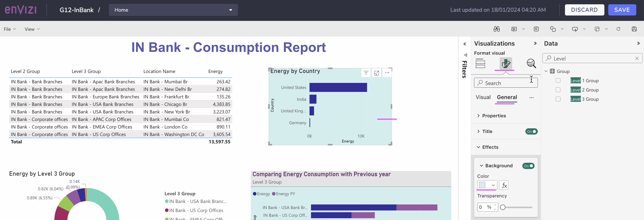
Task: Open the File menu
Action: tap(8, 29)
